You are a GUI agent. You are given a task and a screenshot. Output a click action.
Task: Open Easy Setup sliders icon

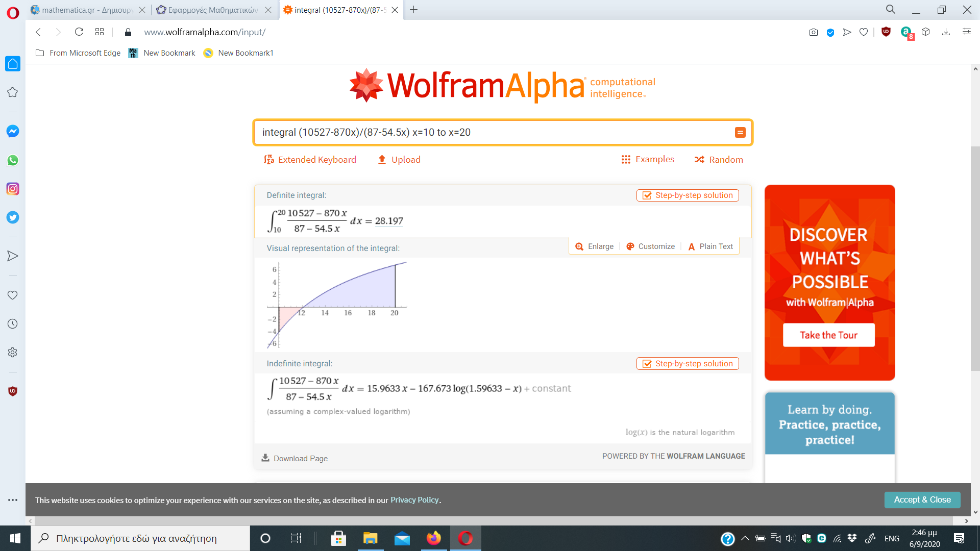(967, 32)
